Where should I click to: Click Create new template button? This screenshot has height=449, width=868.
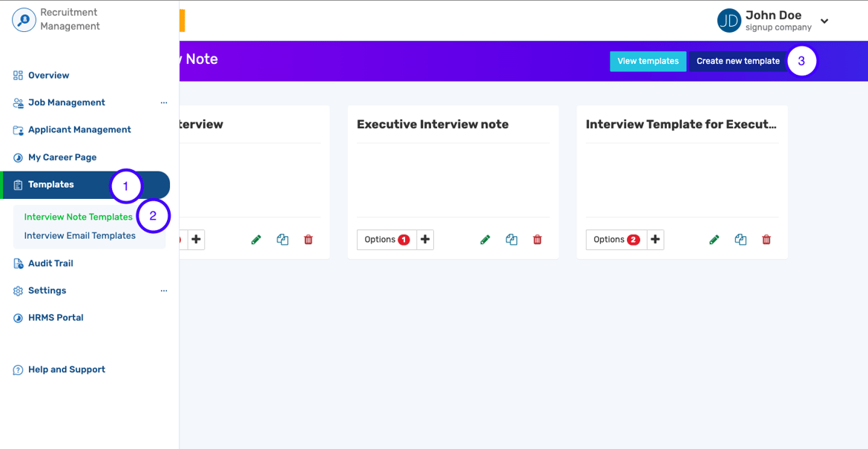click(738, 62)
